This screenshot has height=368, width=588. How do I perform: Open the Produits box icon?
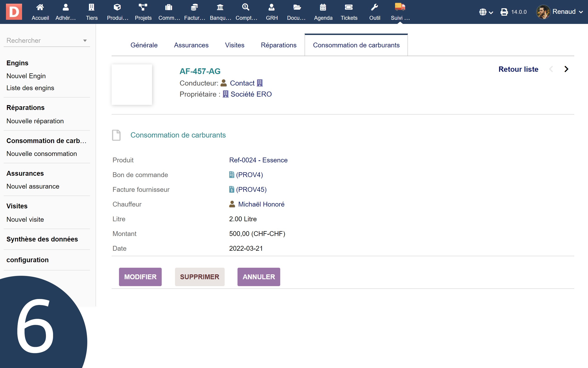(117, 7)
